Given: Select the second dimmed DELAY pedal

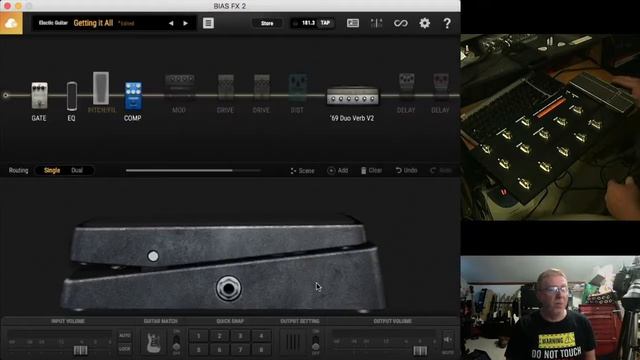Looking at the screenshot, I should [441, 87].
